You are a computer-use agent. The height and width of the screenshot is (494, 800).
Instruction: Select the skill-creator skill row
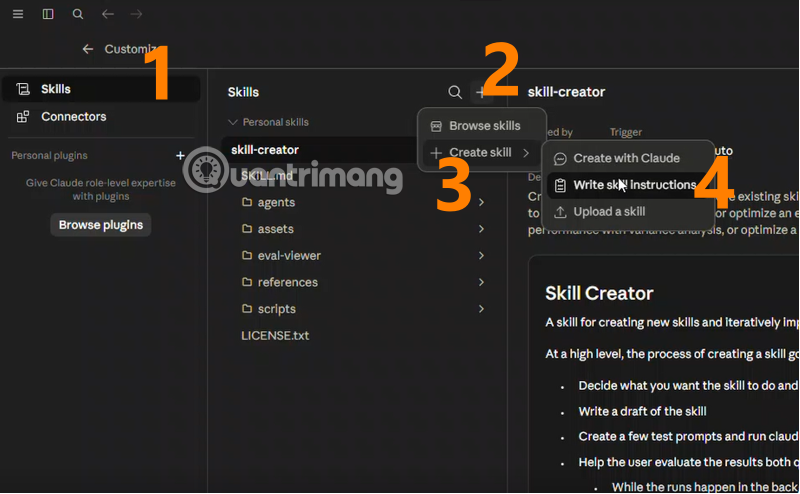tap(320, 150)
